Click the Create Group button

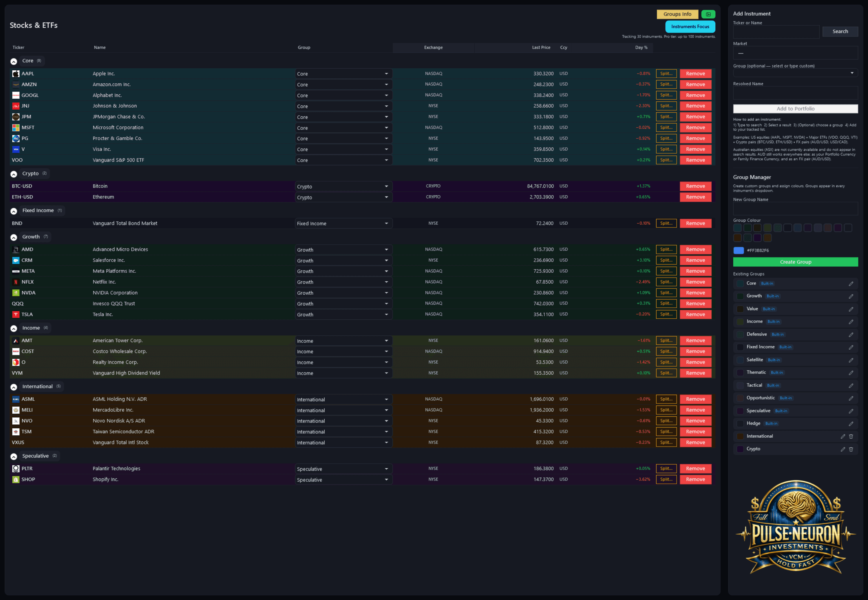pyautogui.click(x=795, y=262)
